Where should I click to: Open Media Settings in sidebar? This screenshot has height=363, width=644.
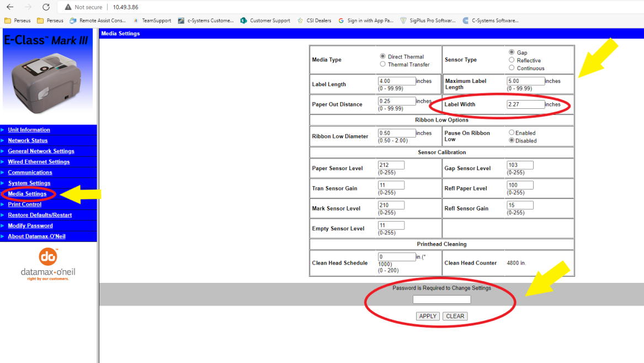click(x=27, y=194)
